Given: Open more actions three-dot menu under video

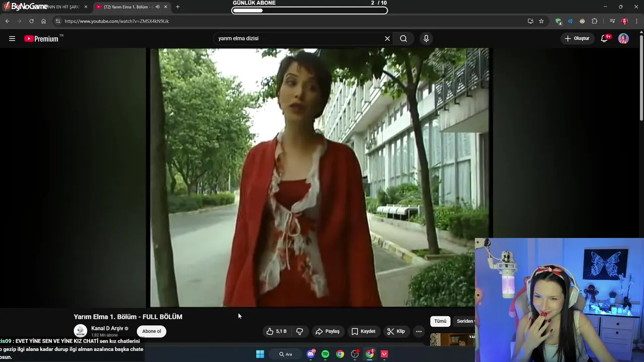Looking at the screenshot, I should pyautogui.click(x=419, y=331).
